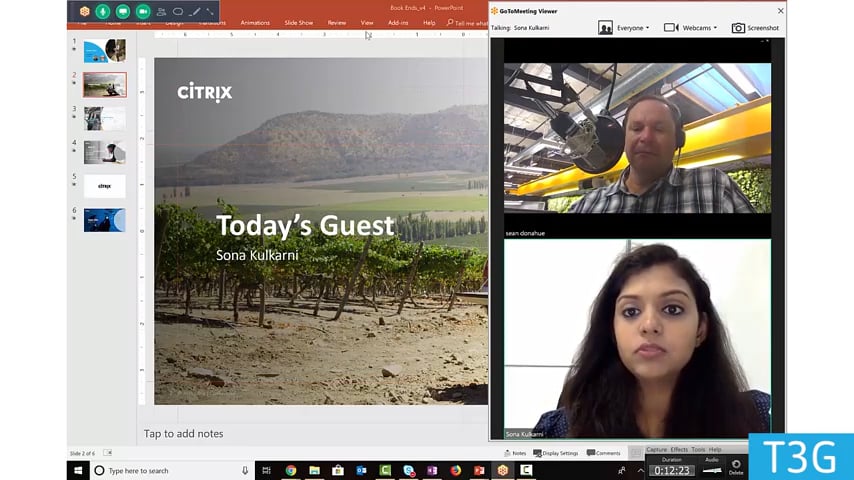Open Task View from the taskbar

pyautogui.click(x=266, y=470)
